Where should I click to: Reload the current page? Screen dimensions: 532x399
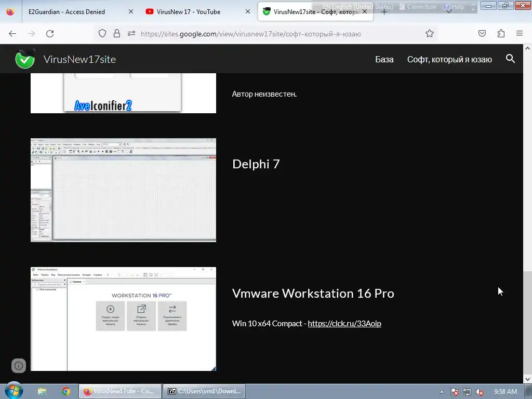(50, 34)
